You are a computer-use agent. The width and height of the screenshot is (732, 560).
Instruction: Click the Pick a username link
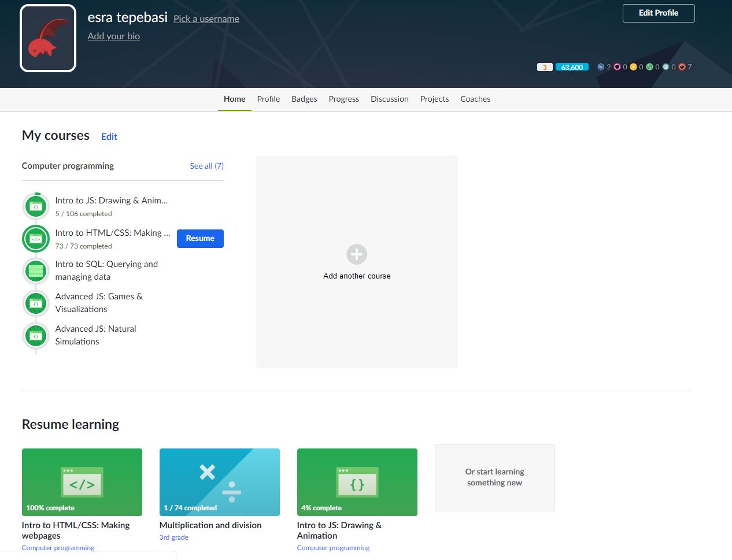(x=206, y=18)
